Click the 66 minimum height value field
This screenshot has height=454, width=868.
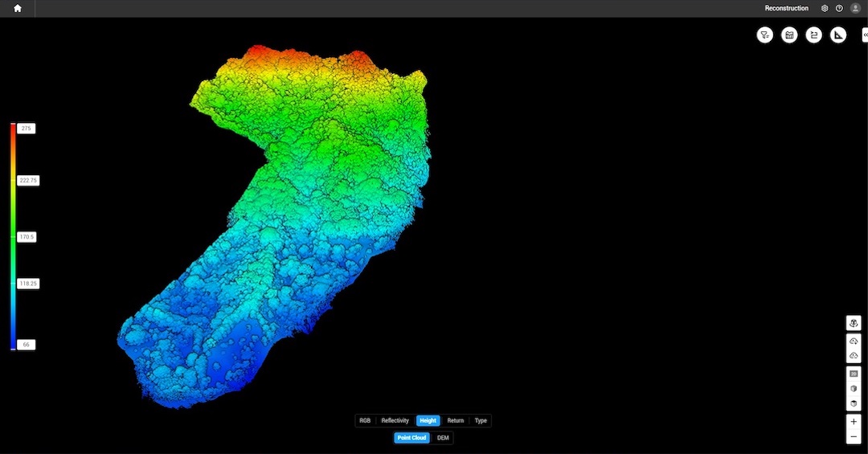tap(27, 345)
